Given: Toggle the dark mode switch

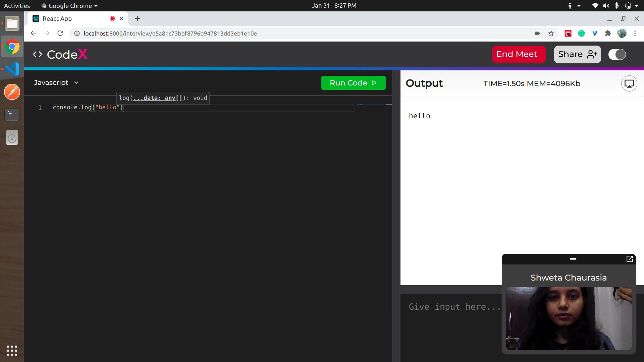Looking at the screenshot, I should (617, 54).
